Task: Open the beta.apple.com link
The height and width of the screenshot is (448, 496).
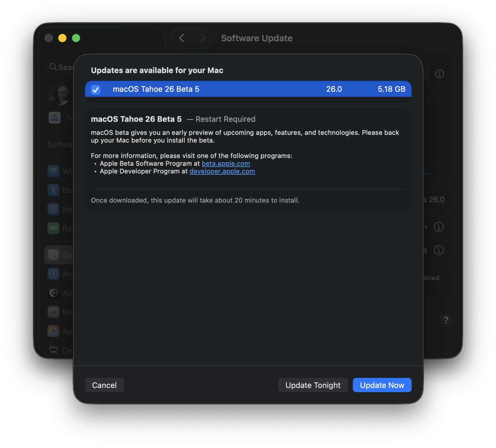Action: [x=226, y=164]
